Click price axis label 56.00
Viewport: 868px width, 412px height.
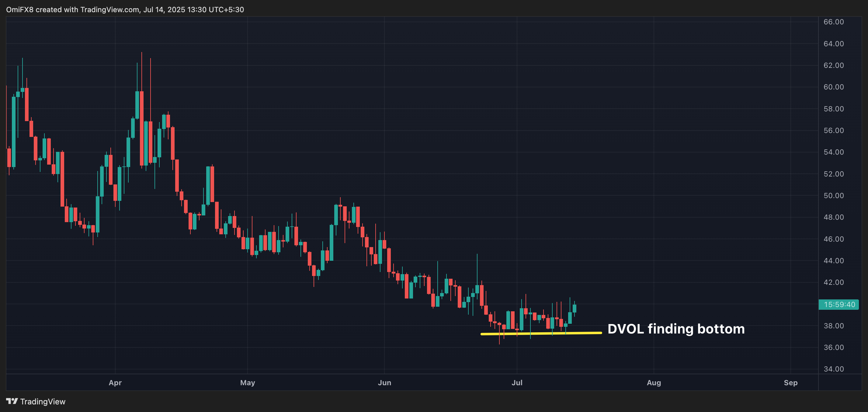click(834, 131)
